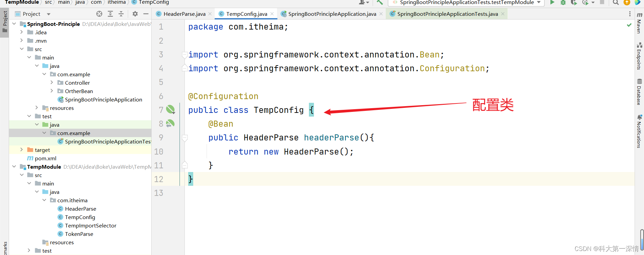Close the SpringBootPrincipleApplicationTests.java tab
The image size is (644, 255).
pyautogui.click(x=503, y=14)
